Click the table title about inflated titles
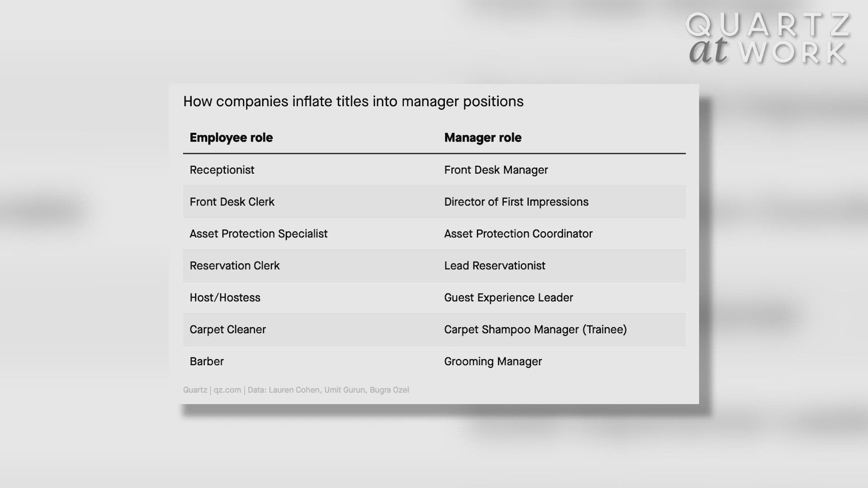868x488 pixels. click(x=353, y=102)
